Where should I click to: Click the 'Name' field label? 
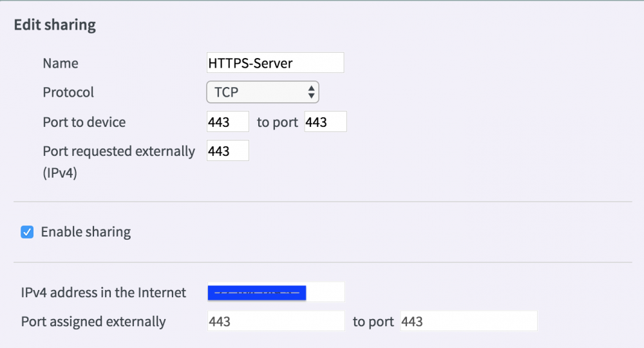click(61, 63)
